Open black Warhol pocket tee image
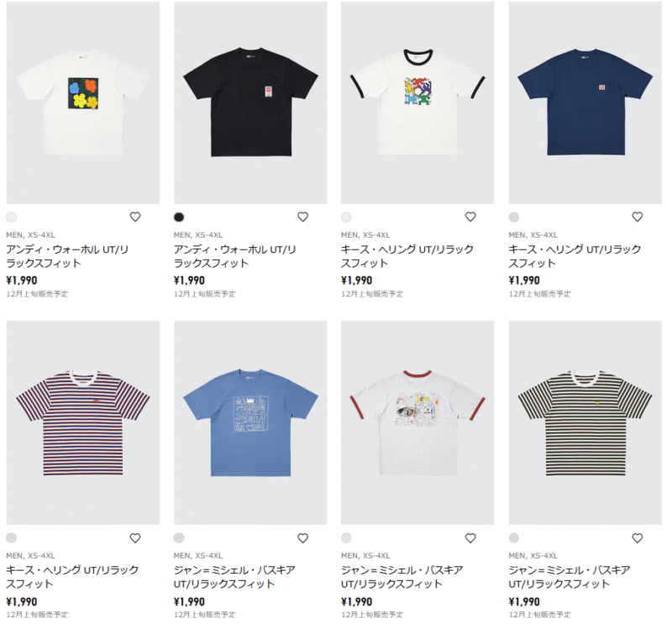This screenshot has width=672, height=629. [x=250, y=102]
